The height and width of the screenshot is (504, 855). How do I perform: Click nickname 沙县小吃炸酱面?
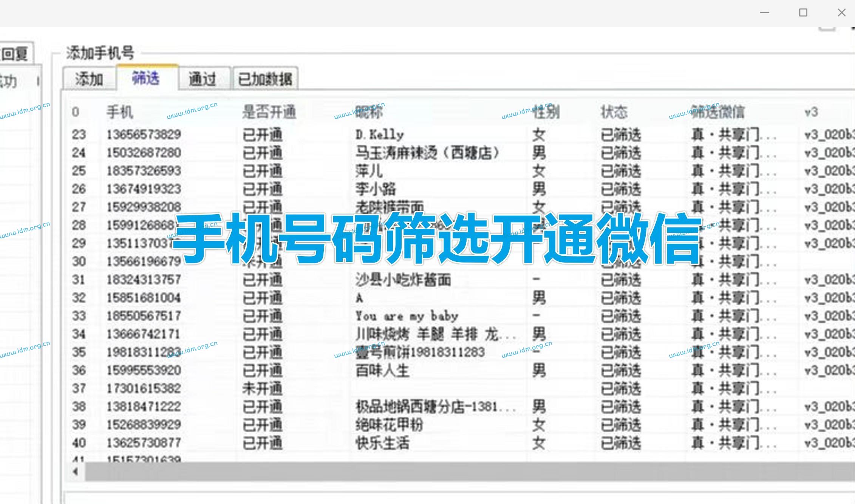click(403, 280)
